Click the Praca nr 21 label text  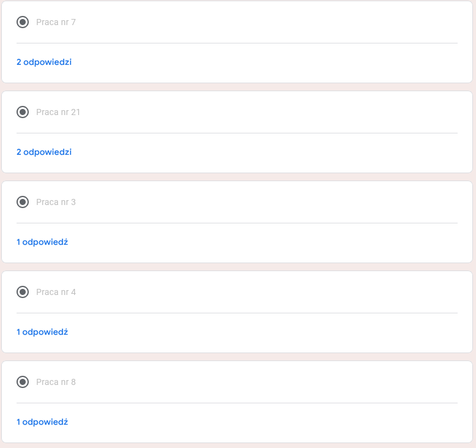[x=58, y=112]
